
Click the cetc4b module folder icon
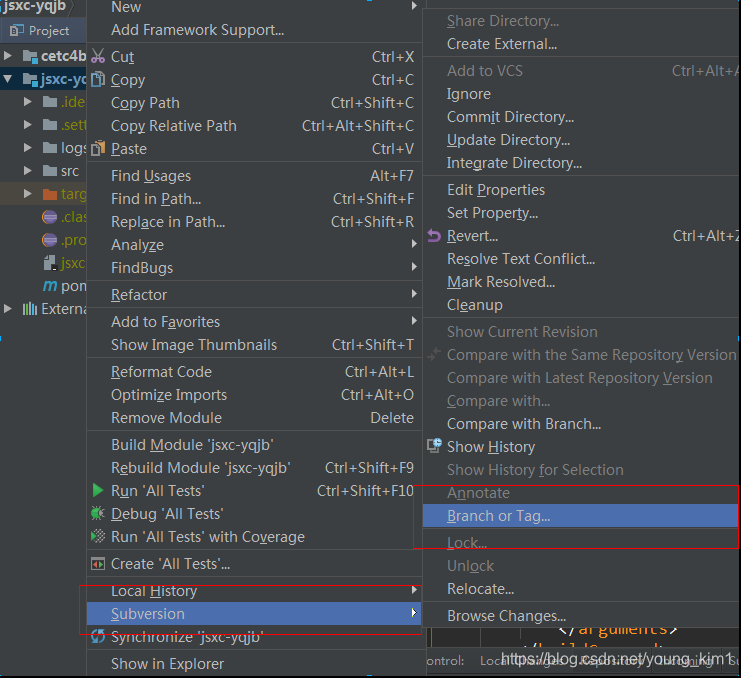[30, 56]
